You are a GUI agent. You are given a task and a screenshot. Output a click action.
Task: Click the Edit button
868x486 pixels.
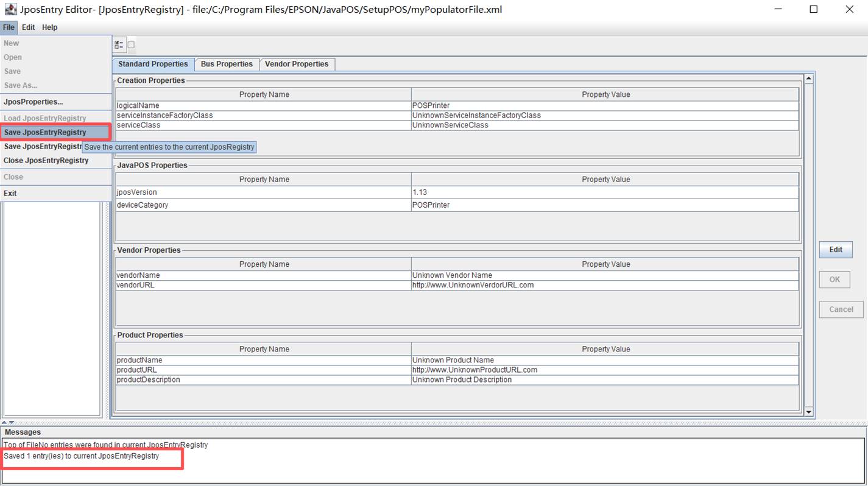click(836, 250)
